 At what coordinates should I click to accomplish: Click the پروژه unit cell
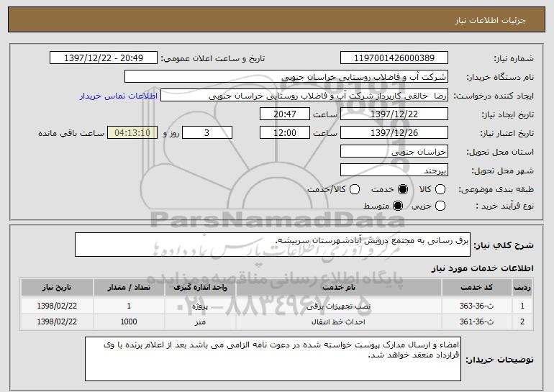[x=200, y=306]
